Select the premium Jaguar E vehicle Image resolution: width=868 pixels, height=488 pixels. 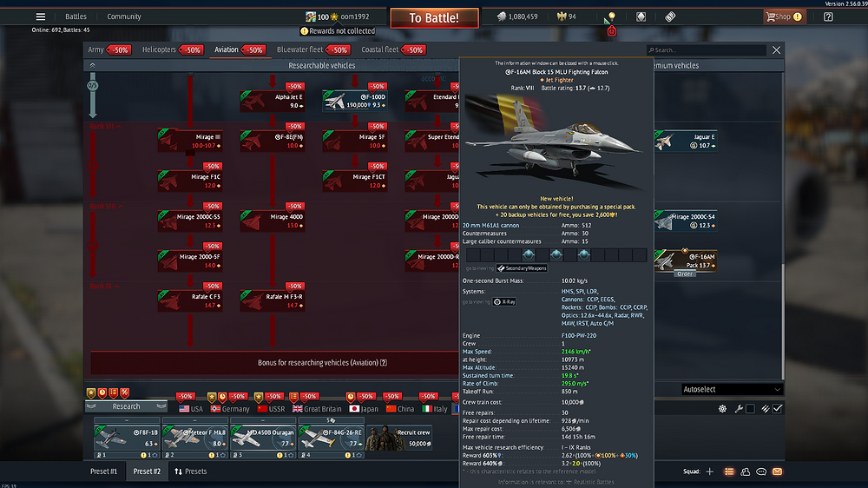click(x=686, y=141)
